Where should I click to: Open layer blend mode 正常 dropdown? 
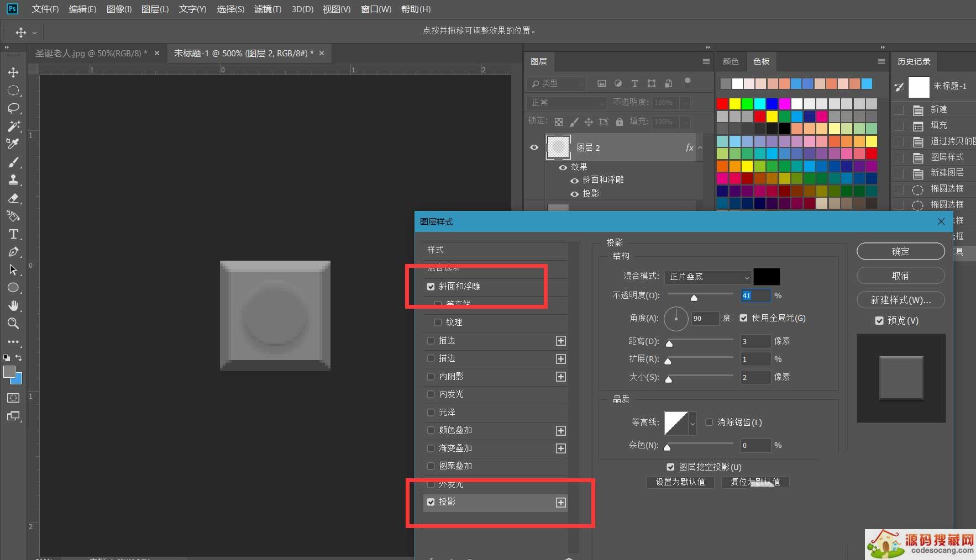(568, 103)
